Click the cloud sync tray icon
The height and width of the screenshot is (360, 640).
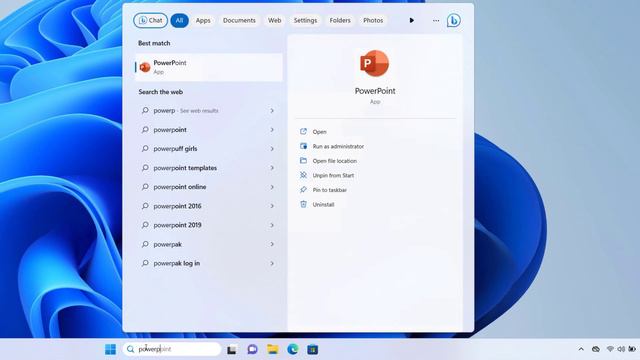596,349
